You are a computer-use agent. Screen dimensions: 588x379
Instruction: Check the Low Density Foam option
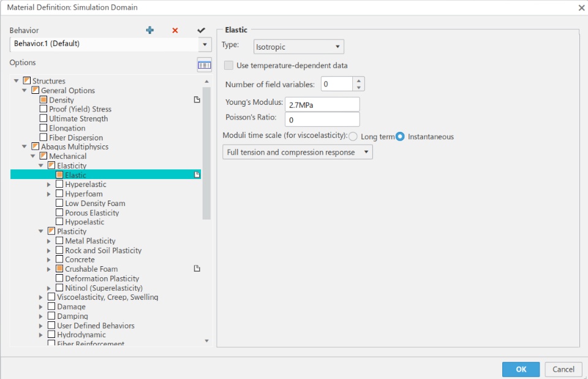(x=59, y=203)
